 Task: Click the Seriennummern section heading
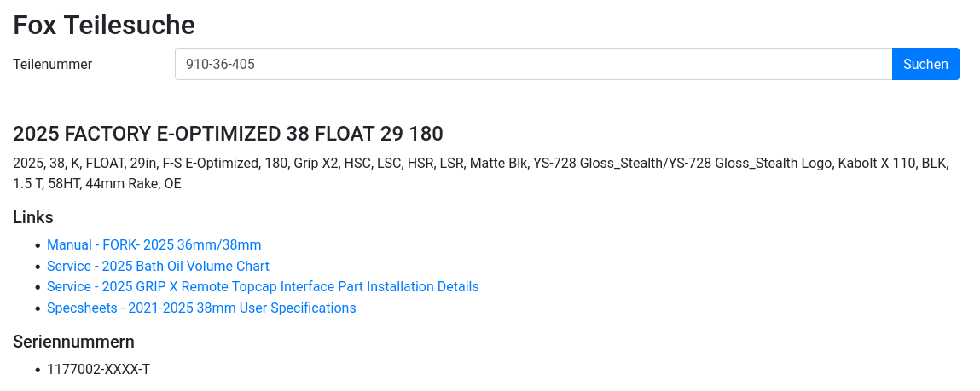[x=73, y=342]
